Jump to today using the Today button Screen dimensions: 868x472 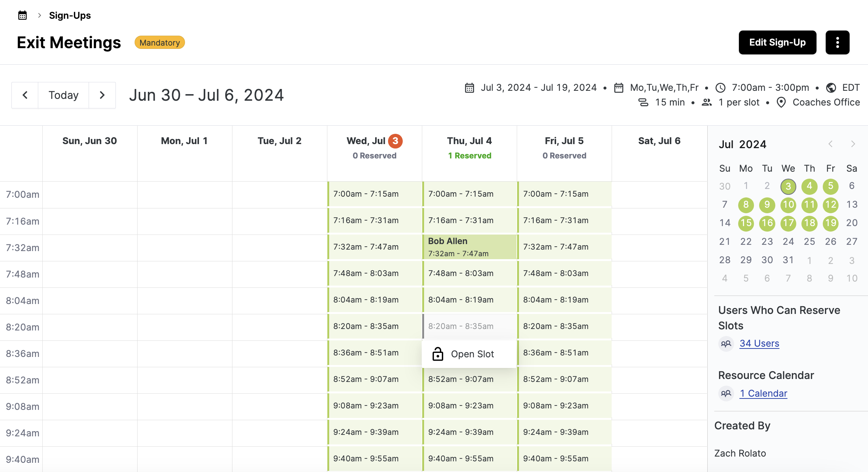tap(63, 95)
